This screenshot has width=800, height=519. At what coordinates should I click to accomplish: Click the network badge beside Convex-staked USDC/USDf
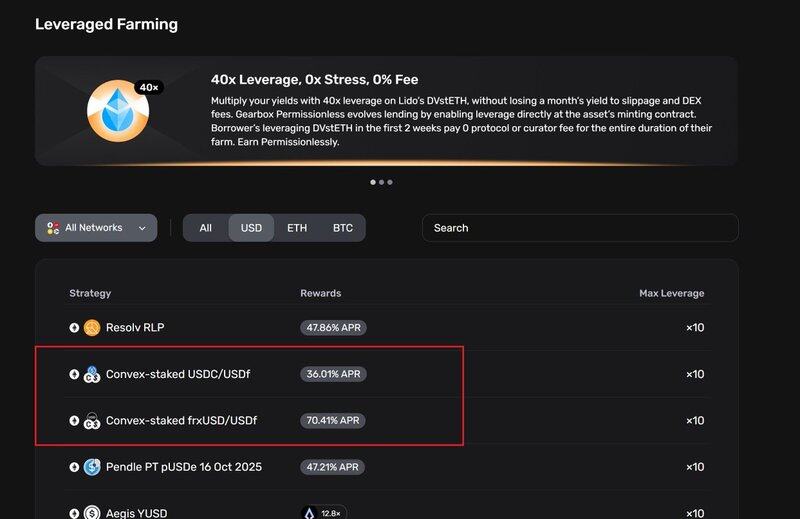(x=74, y=374)
